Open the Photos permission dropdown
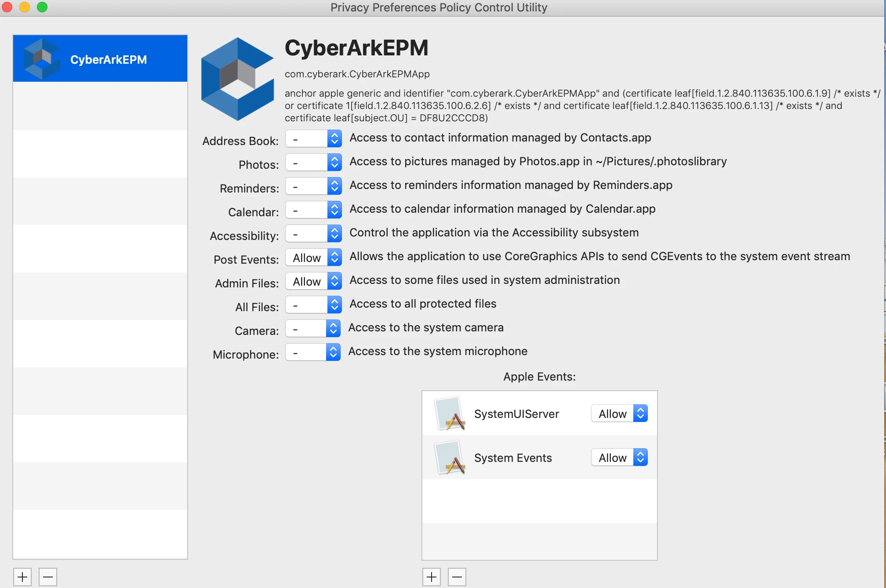 point(313,162)
